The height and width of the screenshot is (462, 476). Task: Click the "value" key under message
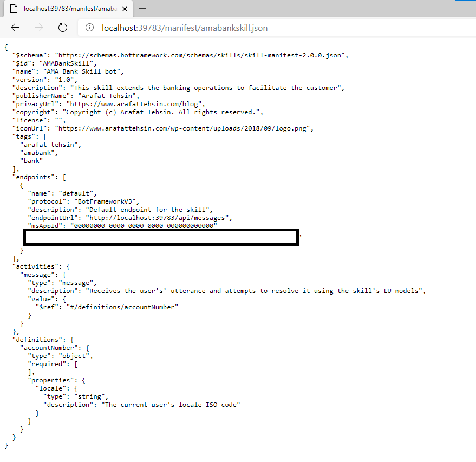click(x=43, y=299)
